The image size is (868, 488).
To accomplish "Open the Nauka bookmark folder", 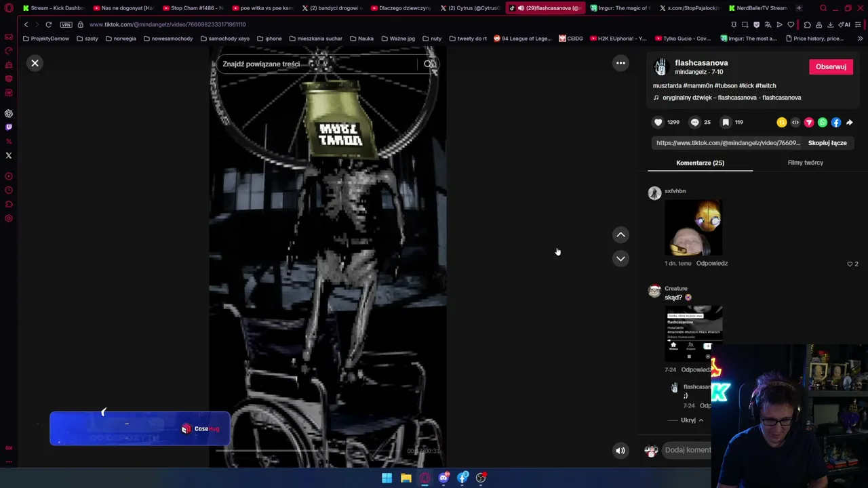I will (x=361, y=39).
